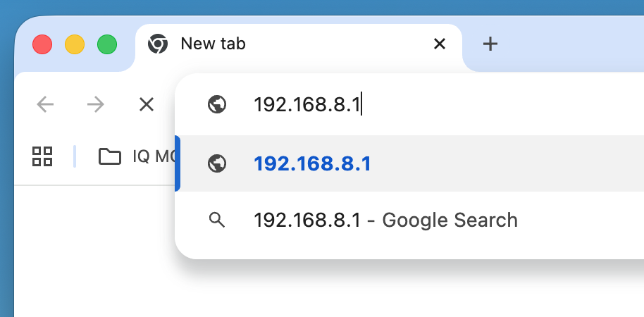This screenshot has height=317, width=644.
Task: Click into the address bar text field
Action: (423, 105)
